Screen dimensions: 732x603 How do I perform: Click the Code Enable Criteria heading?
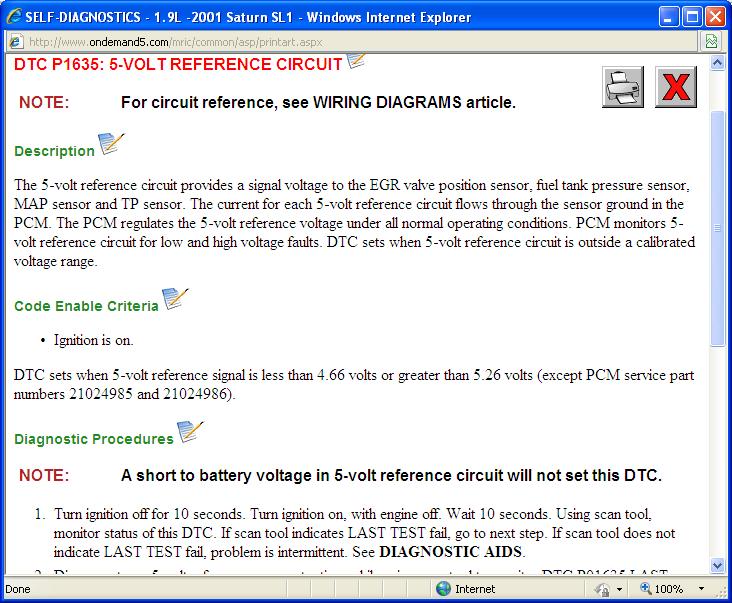(86, 306)
